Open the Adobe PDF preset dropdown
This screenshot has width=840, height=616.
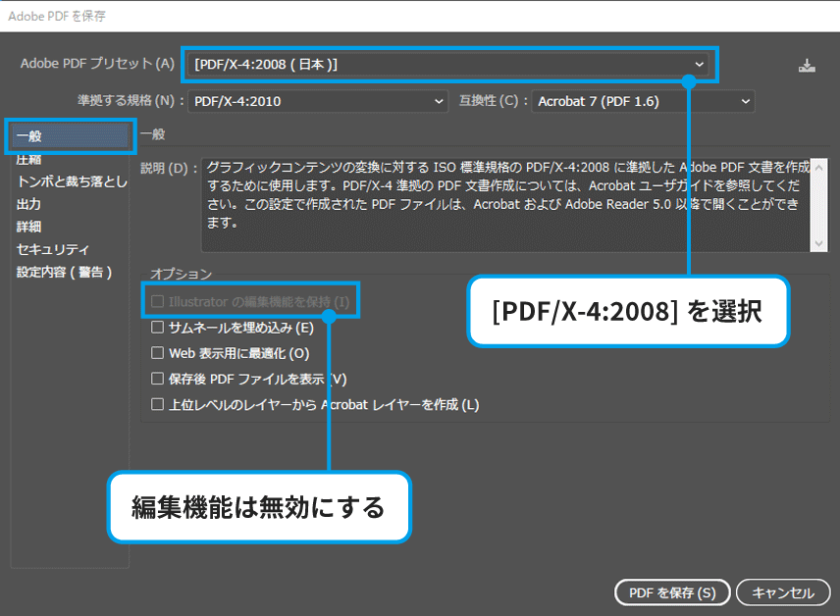(x=449, y=65)
